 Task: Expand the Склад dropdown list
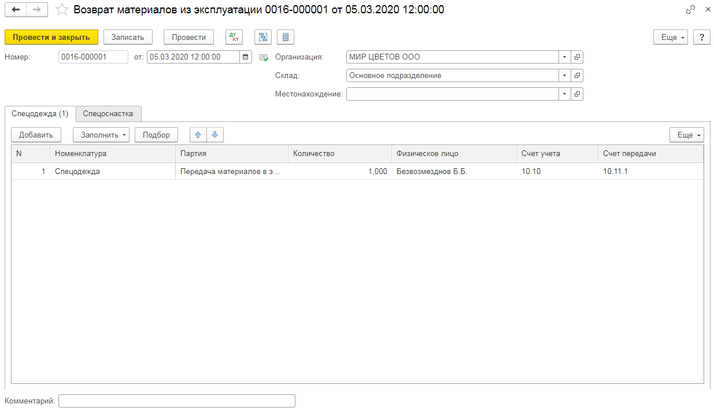(564, 75)
